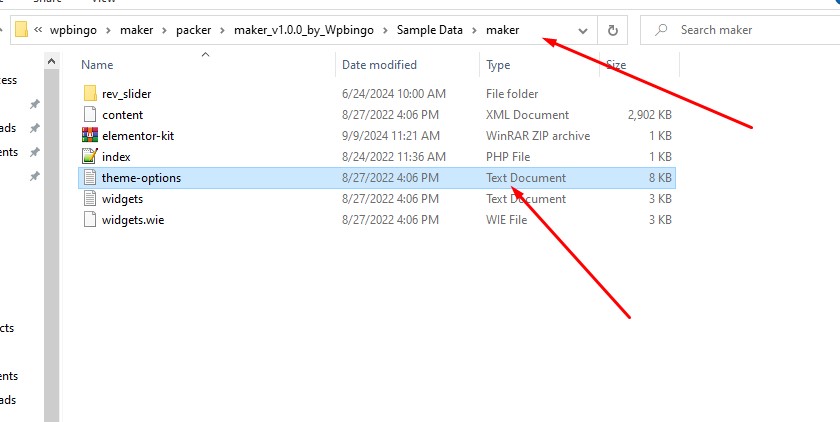Click the widgets text file icon

coord(89,199)
